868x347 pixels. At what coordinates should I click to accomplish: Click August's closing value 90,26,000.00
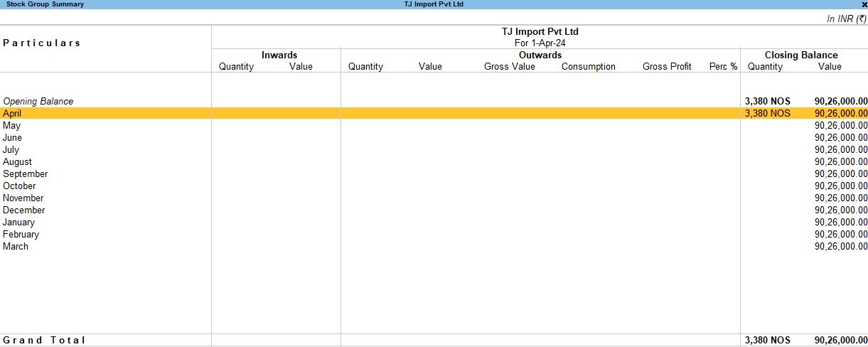pos(841,161)
